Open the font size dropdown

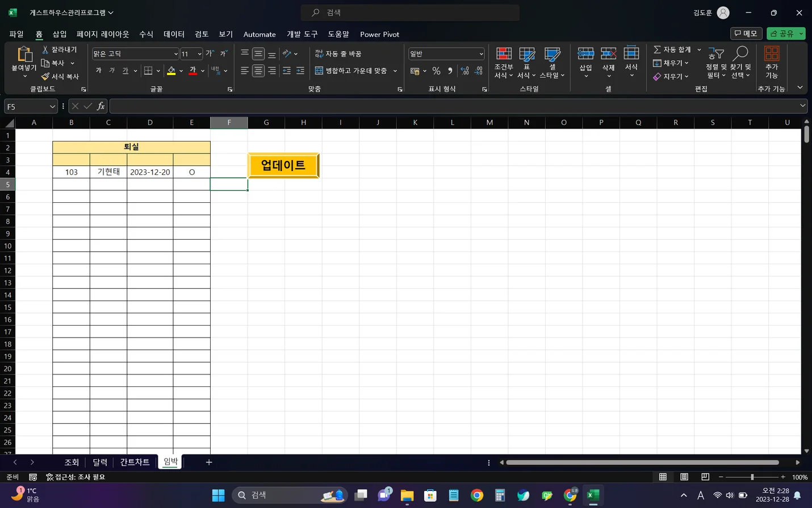[x=199, y=54]
